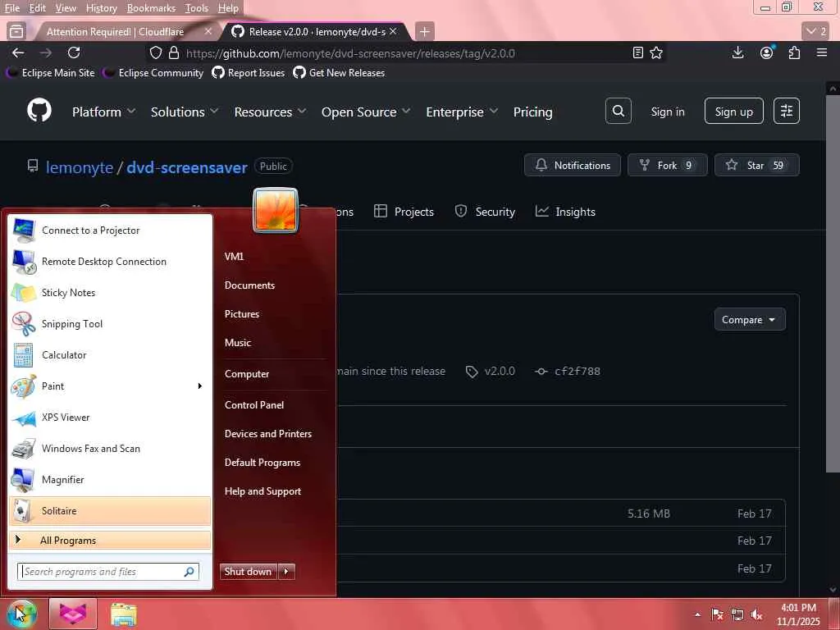Fork the dvd-screensaver repository

(x=667, y=165)
